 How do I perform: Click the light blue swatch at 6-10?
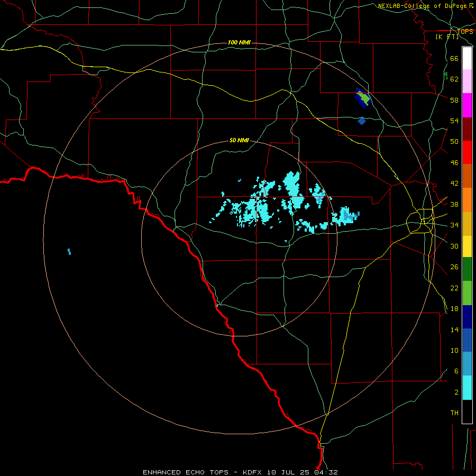[x=467, y=364]
